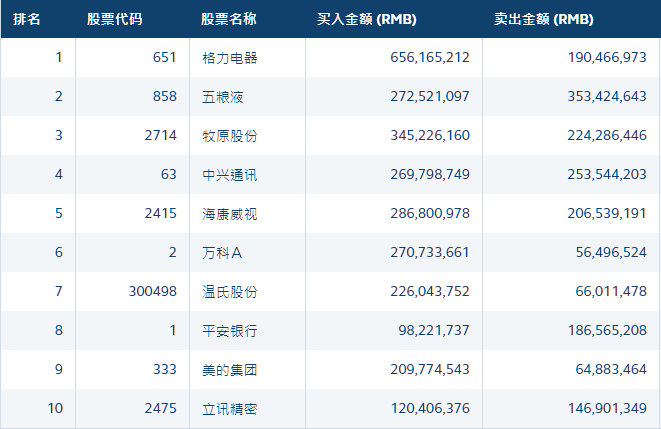661x429 pixels.
Task: Select stock name 平安银行
Action: pyautogui.click(x=230, y=331)
